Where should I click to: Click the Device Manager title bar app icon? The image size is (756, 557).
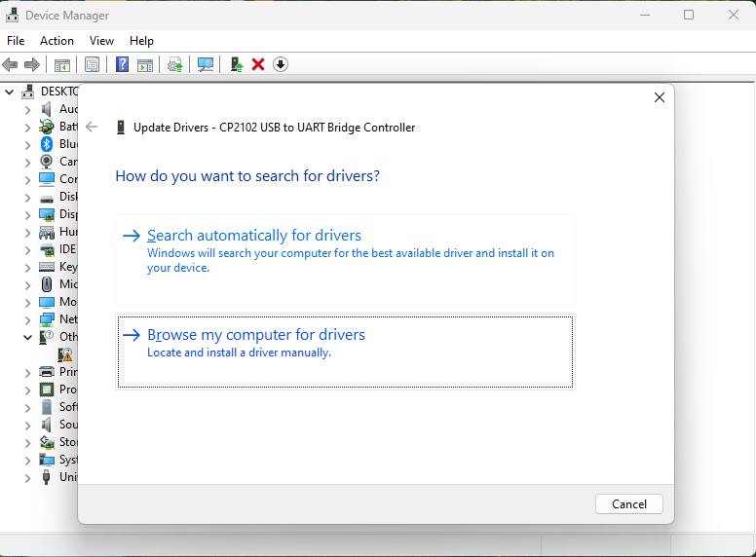click(12, 16)
